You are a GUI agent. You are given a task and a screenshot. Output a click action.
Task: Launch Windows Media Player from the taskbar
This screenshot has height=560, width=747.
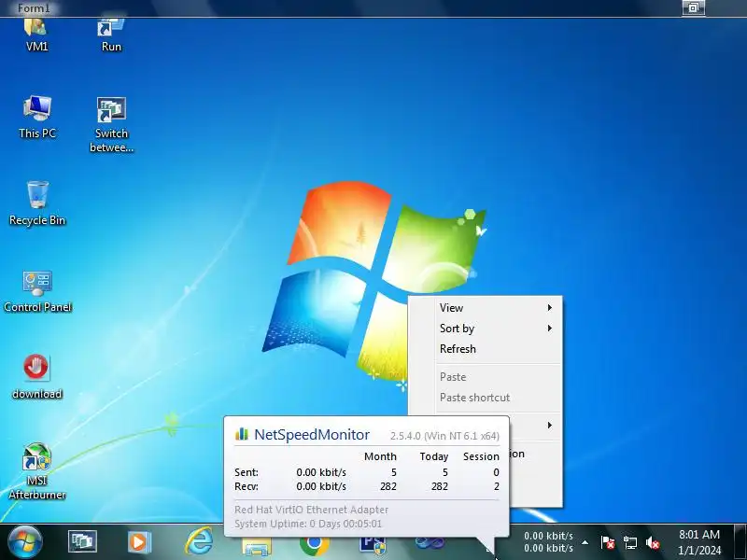pyautogui.click(x=139, y=542)
